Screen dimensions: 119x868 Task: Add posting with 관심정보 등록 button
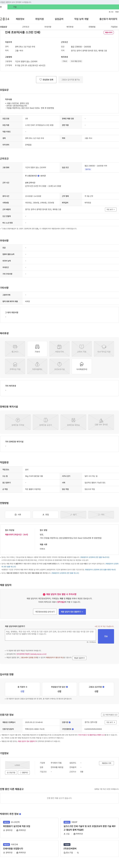[x=46, y=80]
